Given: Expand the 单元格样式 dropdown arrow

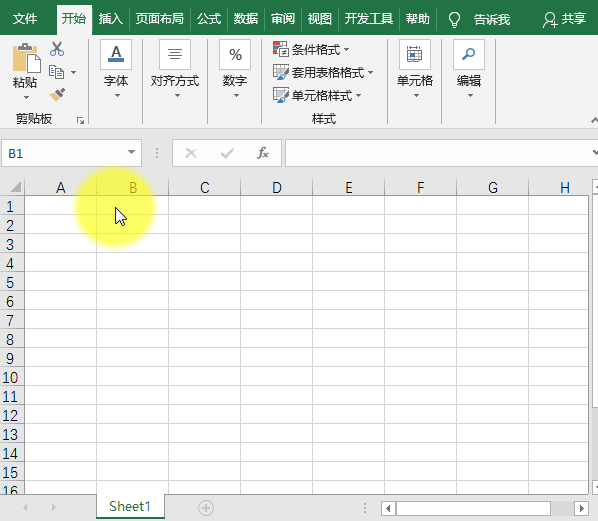Looking at the screenshot, I should [x=358, y=95].
